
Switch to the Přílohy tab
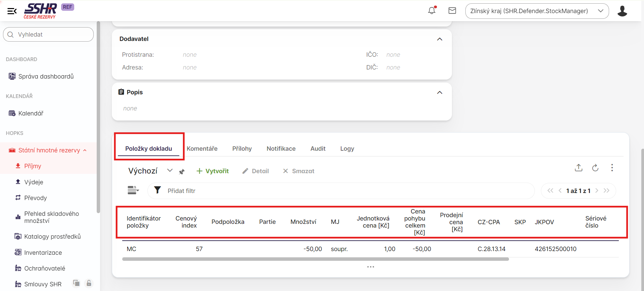tap(242, 149)
